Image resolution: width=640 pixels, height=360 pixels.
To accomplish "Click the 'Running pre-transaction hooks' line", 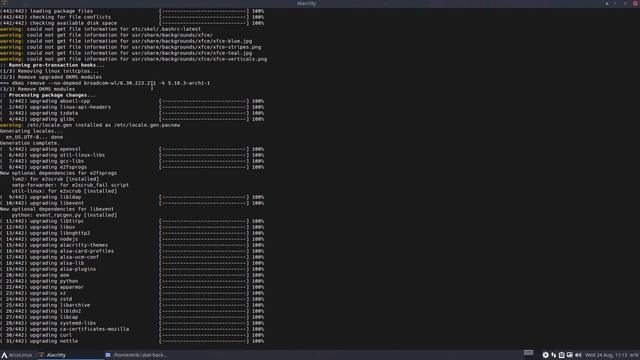I will pos(52,65).
